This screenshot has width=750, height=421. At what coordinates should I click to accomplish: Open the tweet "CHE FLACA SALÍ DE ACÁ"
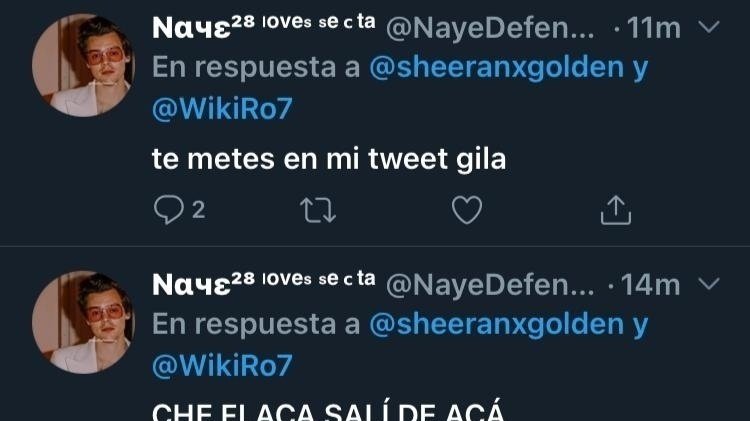tap(328, 411)
